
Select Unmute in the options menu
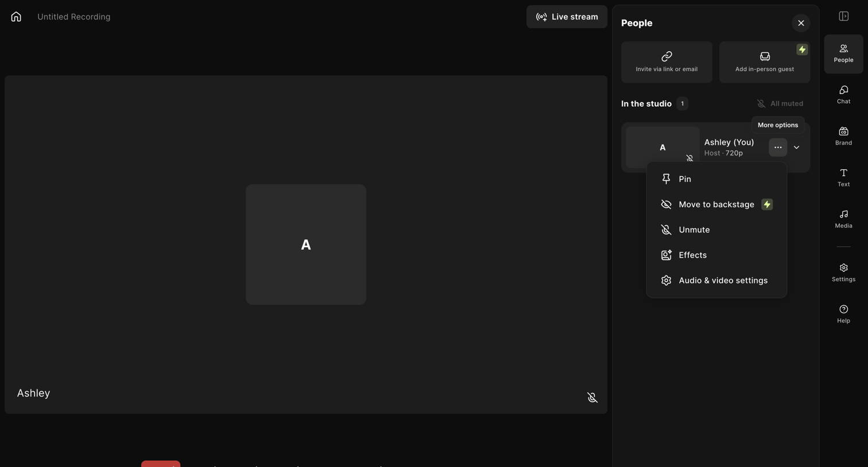[716, 229]
